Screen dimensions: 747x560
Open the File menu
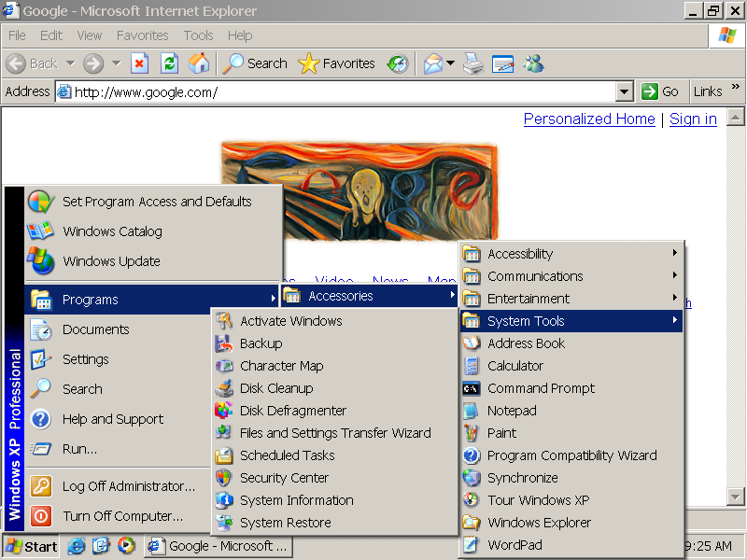[17, 35]
